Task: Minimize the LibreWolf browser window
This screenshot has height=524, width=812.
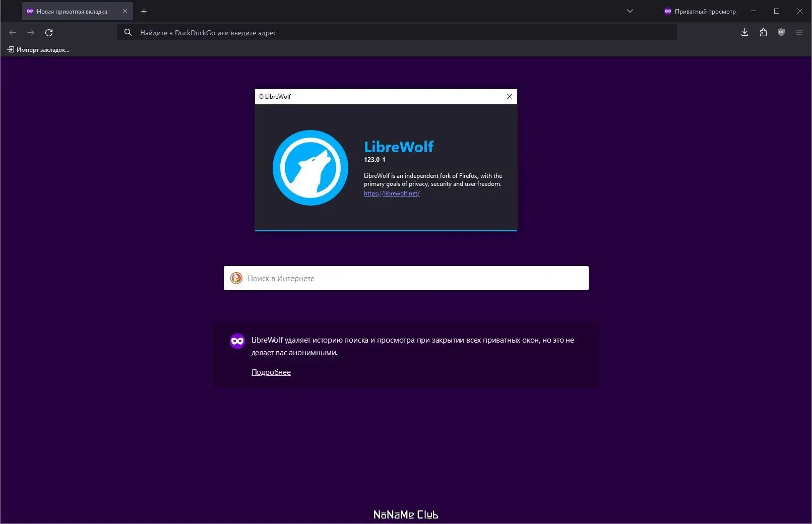Action: coord(754,11)
